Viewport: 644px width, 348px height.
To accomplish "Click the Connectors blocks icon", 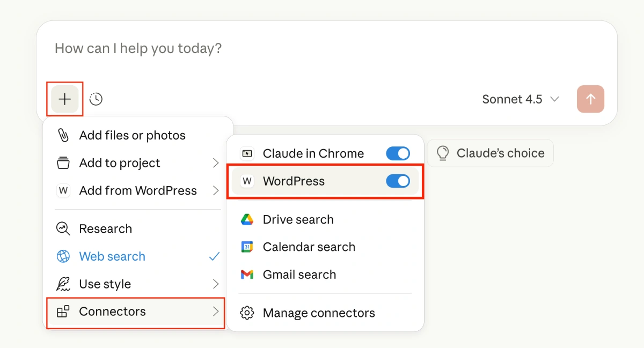I will click(x=63, y=312).
